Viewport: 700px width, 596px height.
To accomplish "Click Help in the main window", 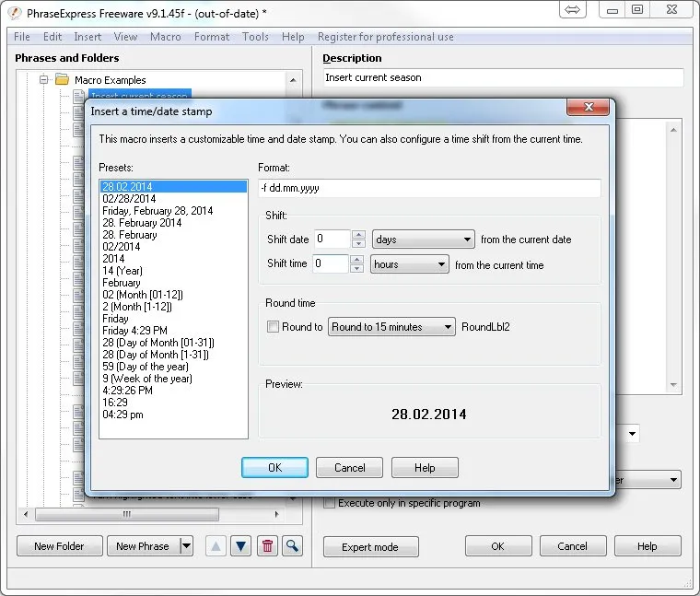I will [647, 546].
